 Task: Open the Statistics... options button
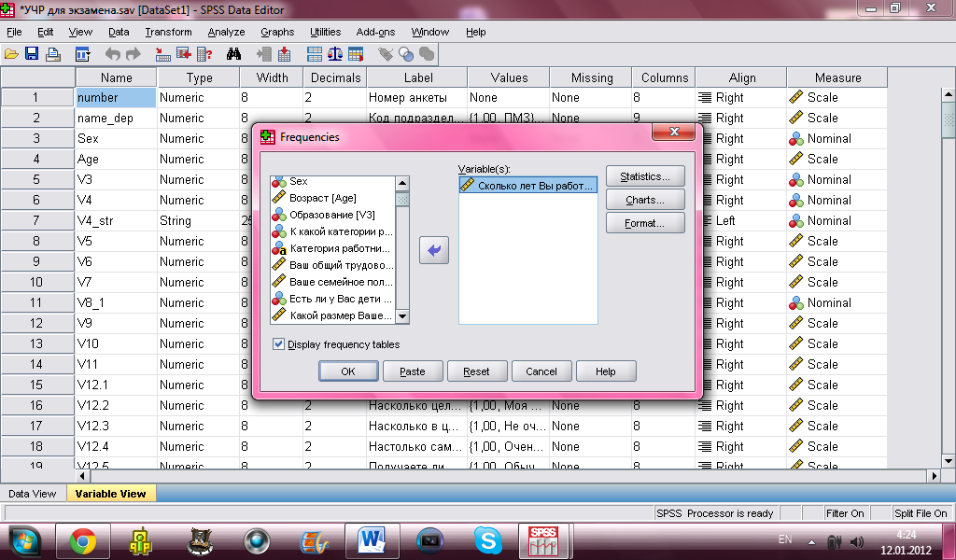click(x=645, y=176)
